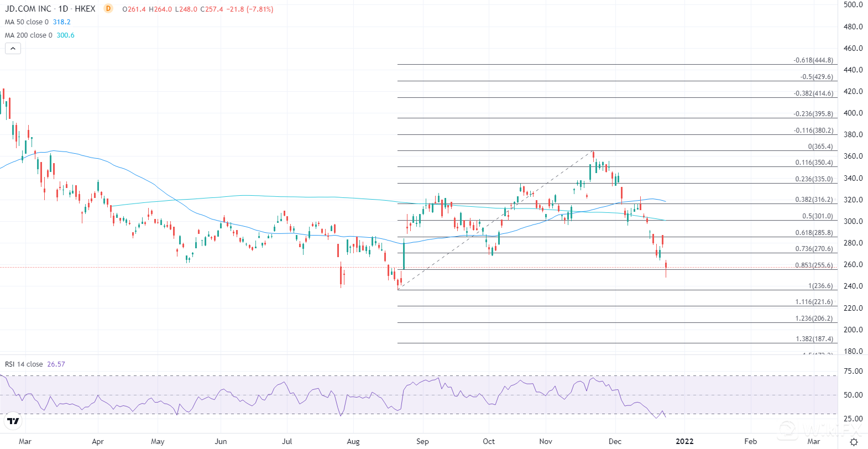Select the JD.COM INC symbol title
Image resolution: width=868 pixels, height=449 pixels.
(28, 9)
